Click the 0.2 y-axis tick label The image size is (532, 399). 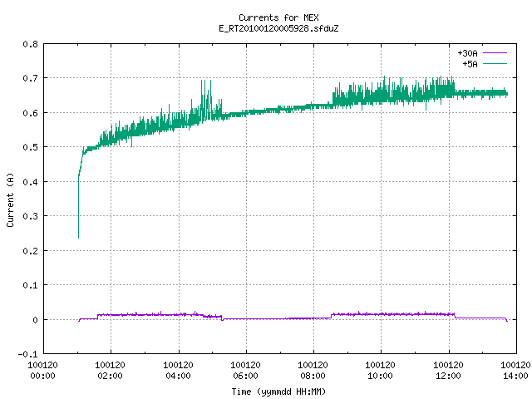pos(30,251)
